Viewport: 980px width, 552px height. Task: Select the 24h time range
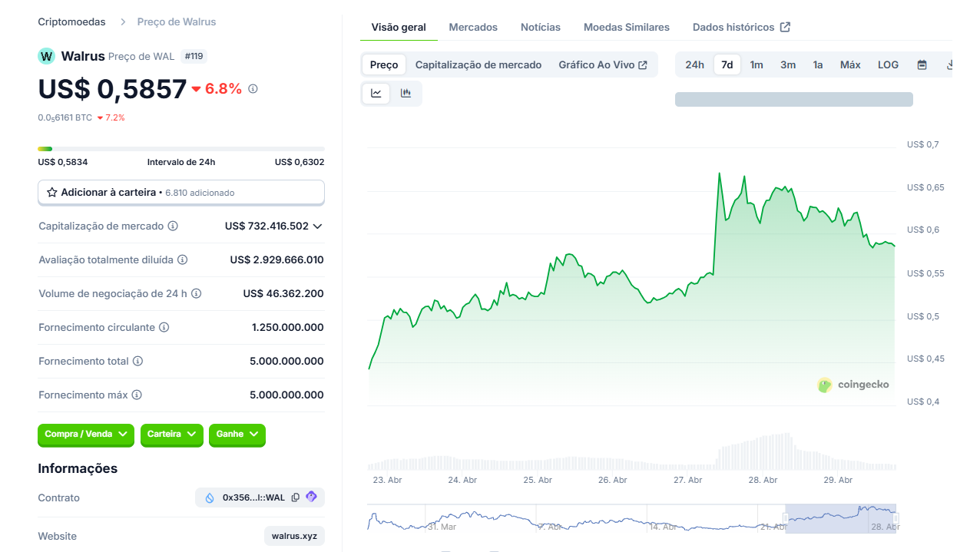click(x=694, y=64)
